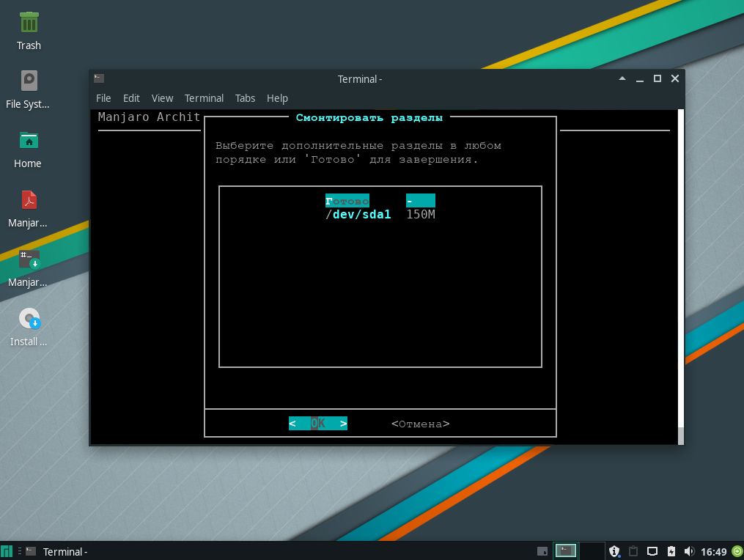Open the battery power tray icon
The width and height of the screenshot is (744, 560).
pyautogui.click(x=671, y=551)
